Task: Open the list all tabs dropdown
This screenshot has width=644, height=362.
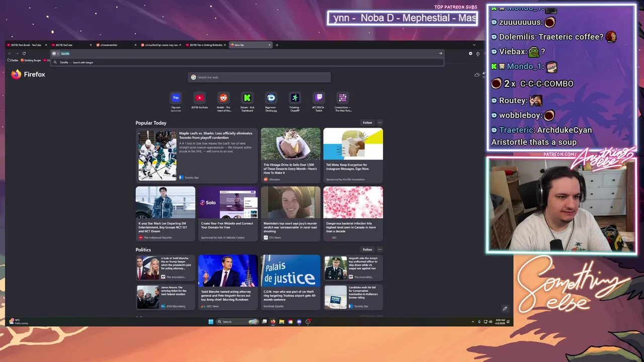Action: (473, 45)
